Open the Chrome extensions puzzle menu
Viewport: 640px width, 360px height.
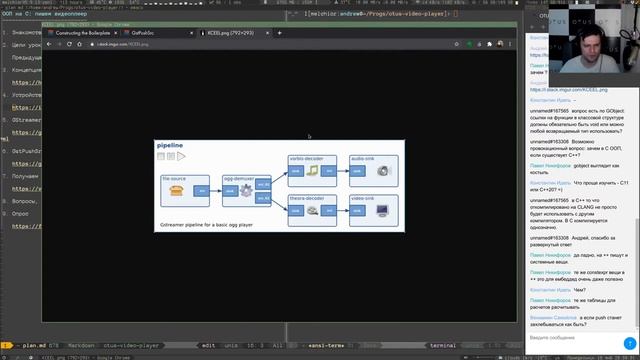coord(489,44)
